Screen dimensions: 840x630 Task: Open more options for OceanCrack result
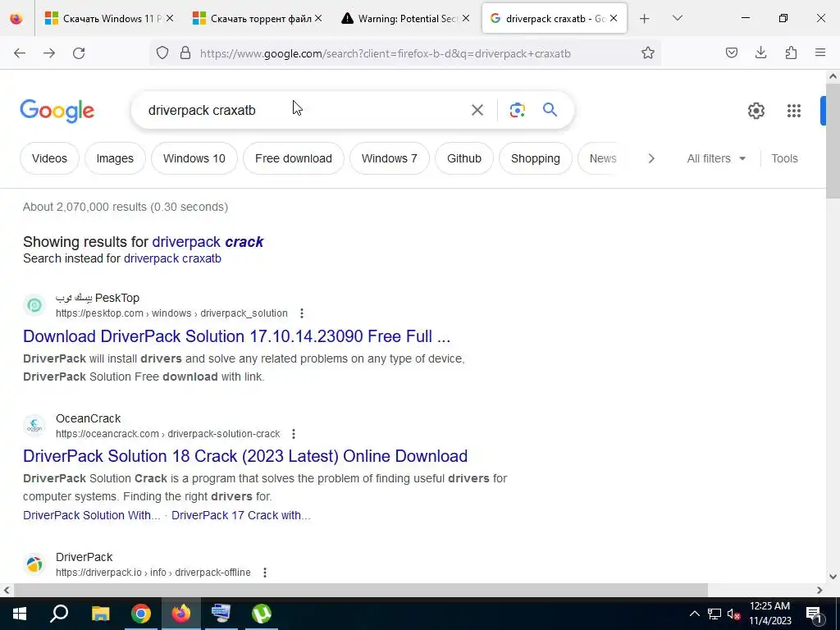294,434
